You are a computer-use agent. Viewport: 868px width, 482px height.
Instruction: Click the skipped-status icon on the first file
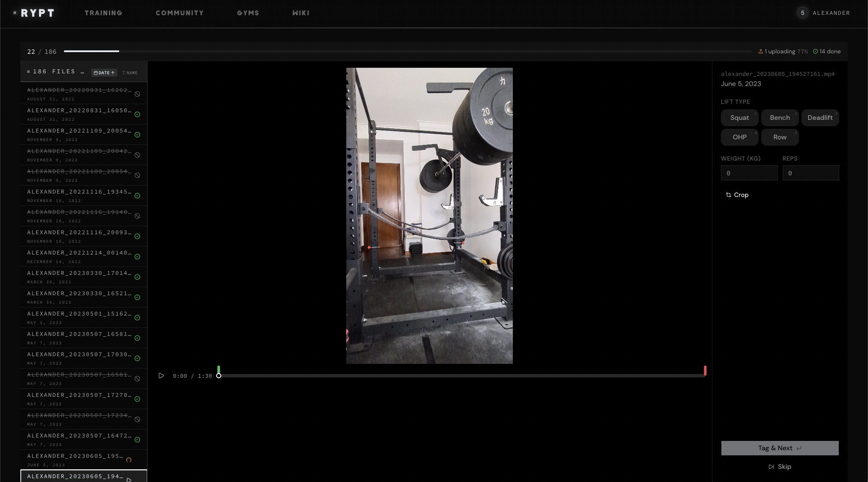(137, 94)
